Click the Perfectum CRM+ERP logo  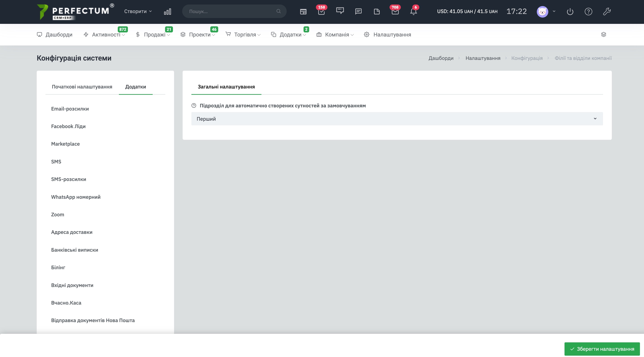pyautogui.click(x=75, y=11)
